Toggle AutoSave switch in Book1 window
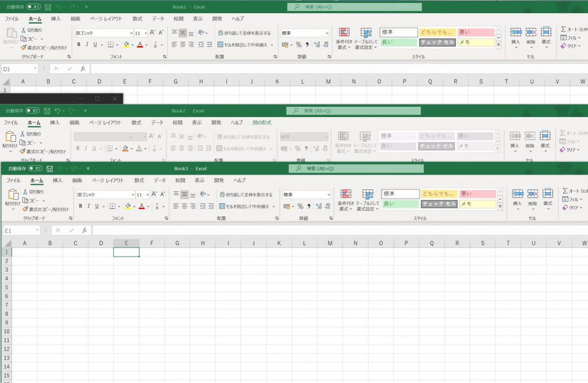 33,7
